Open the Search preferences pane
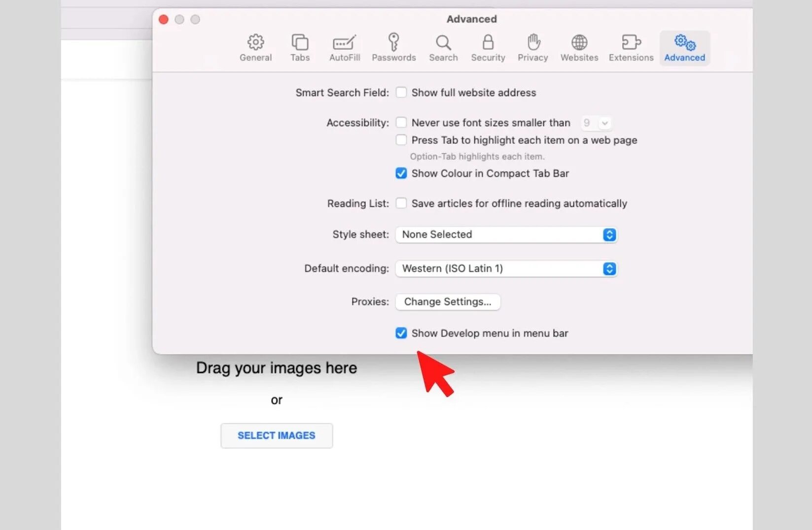 pyautogui.click(x=443, y=48)
